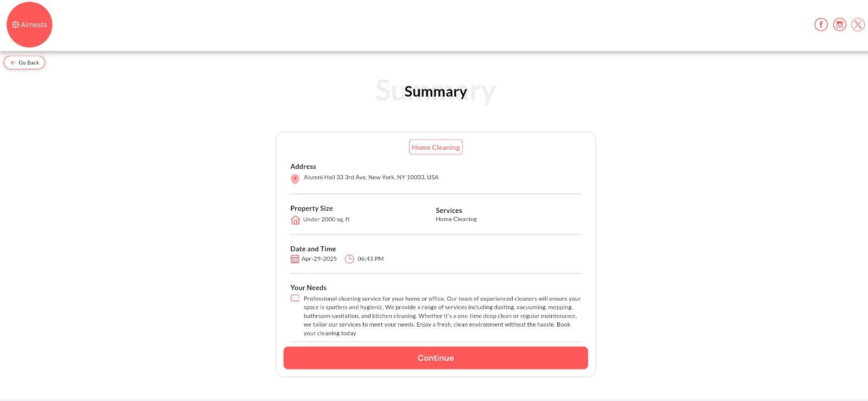Click the calendar icon beside Apr-29-2025
Screen dimensions: 868x401
point(295,259)
